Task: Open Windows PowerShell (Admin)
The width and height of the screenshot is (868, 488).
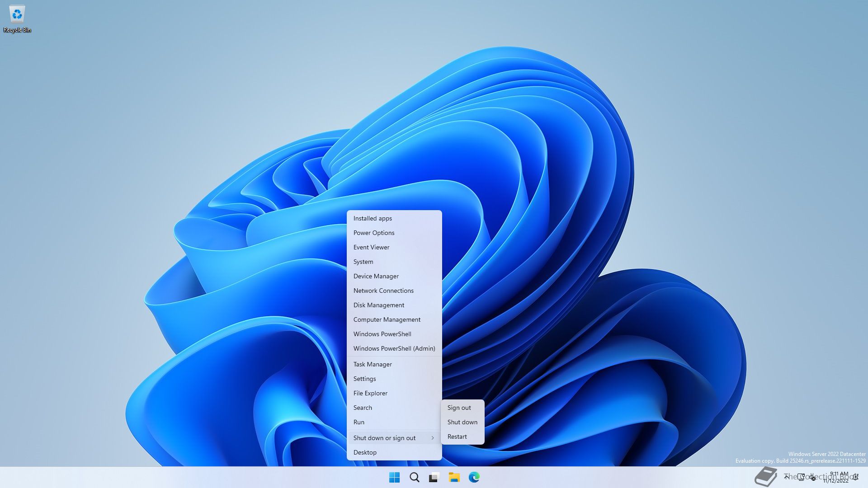Action: tap(394, 348)
